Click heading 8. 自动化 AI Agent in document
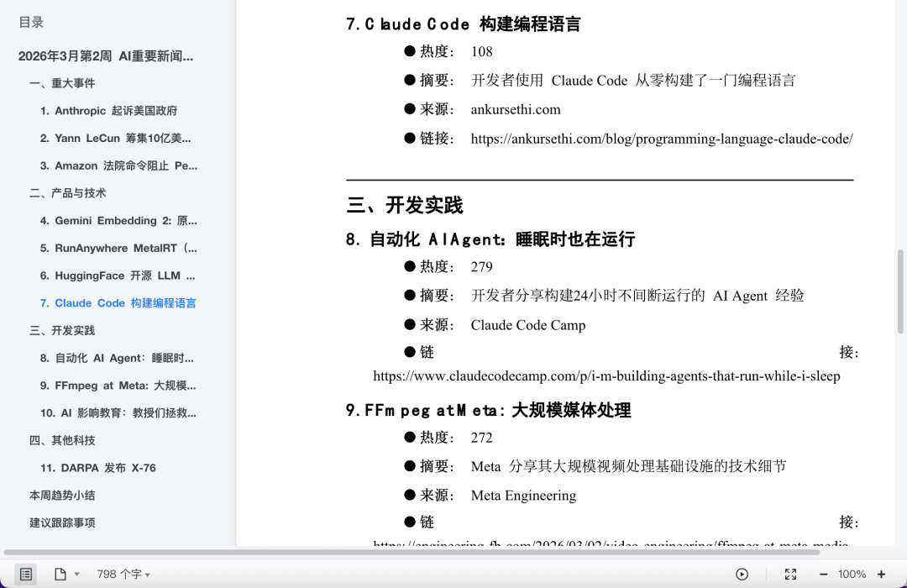Image resolution: width=907 pixels, height=588 pixels. [x=490, y=239]
